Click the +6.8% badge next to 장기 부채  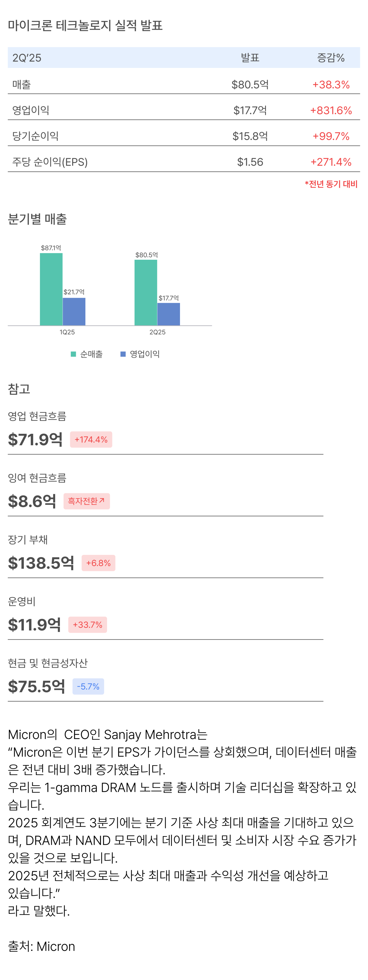click(x=98, y=563)
